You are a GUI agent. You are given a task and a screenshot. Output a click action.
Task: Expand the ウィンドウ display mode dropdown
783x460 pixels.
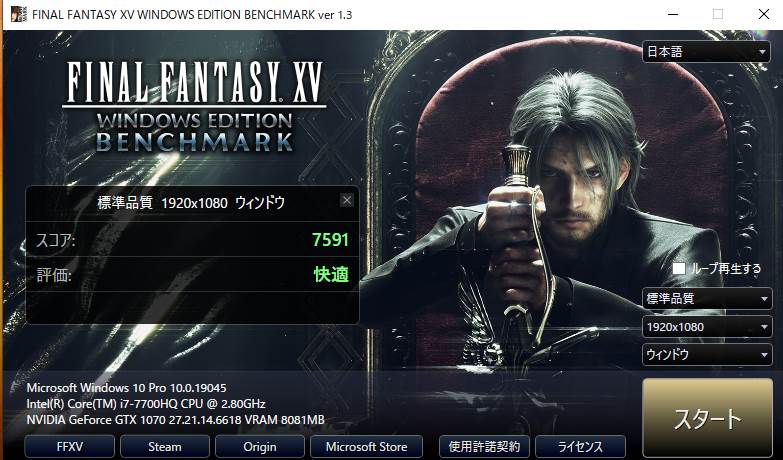pos(707,355)
